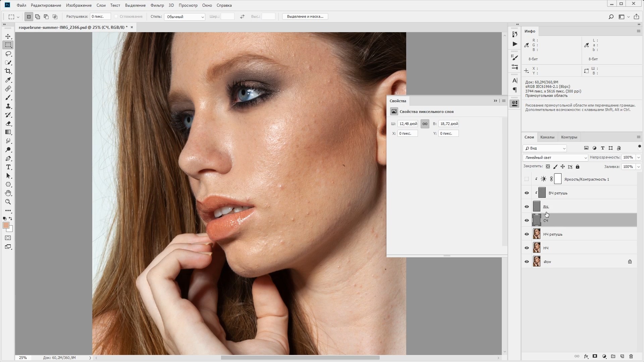Image resolution: width=644 pixels, height=362 pixels.
Task: Create a new group folder icon
Action: (x=613, y=356)
